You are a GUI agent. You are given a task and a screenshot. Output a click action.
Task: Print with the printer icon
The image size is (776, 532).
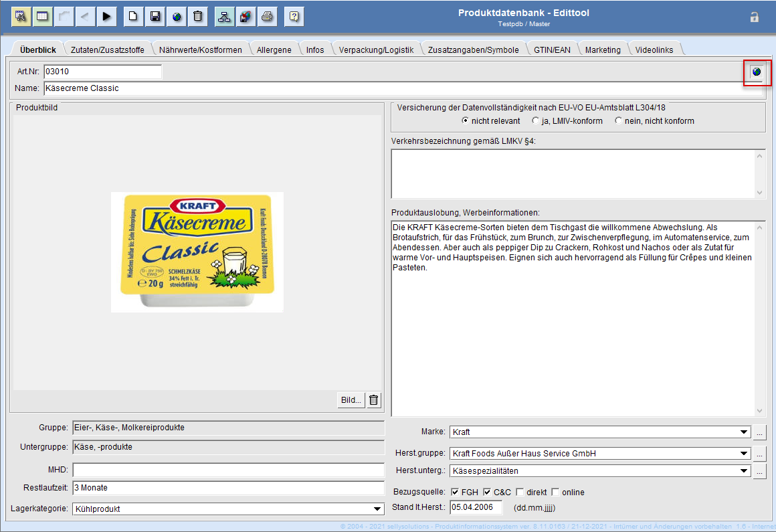pos(267,17)
